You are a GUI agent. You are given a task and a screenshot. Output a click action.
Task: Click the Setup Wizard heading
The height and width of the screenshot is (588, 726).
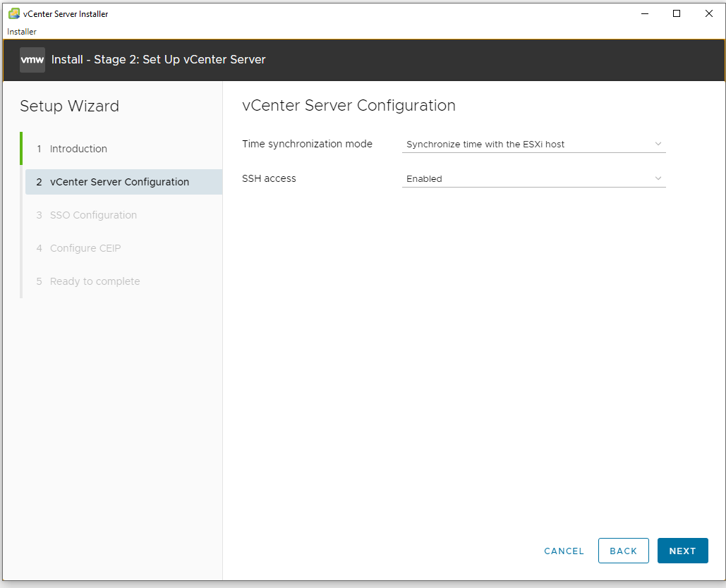click(x=69, y=106)
